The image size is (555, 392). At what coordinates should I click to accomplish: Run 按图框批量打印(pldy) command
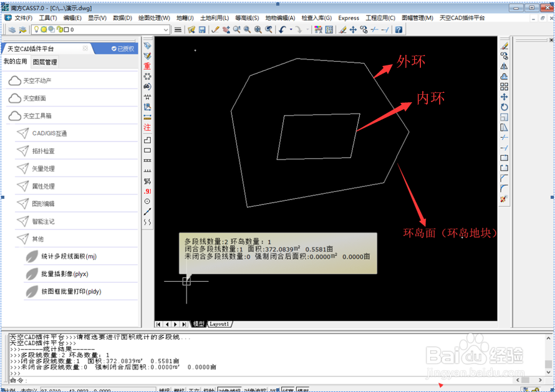coord(80,292)
